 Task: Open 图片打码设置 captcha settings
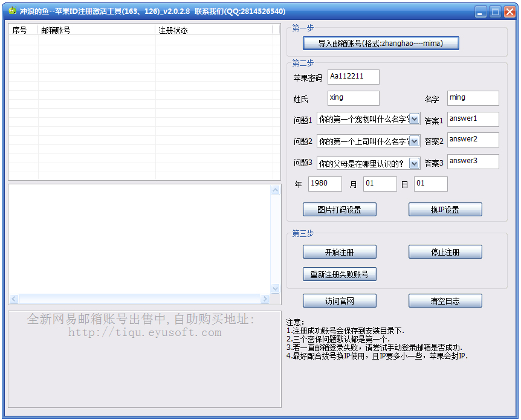(340, 210)
